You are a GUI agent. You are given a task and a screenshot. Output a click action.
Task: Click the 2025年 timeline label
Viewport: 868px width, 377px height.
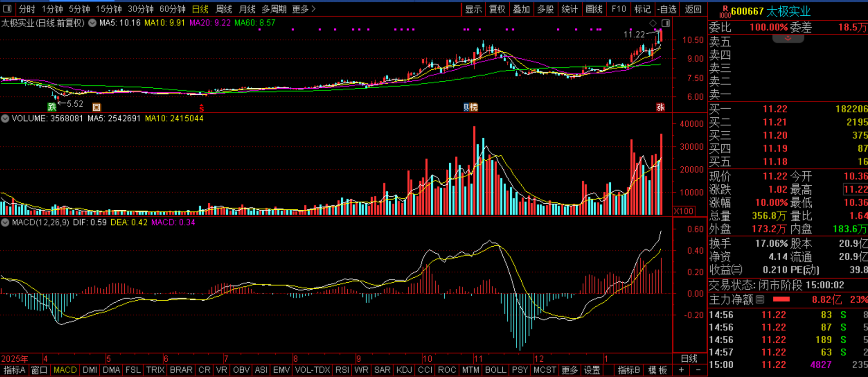pos(14,359)
